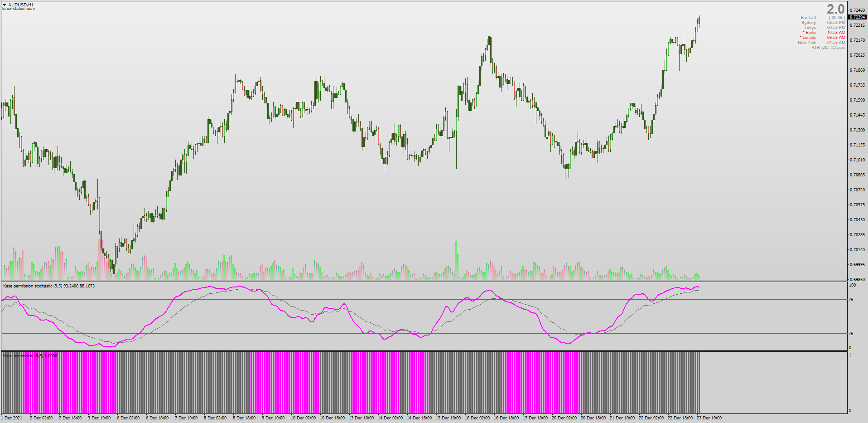Click the 75 level on stochastic scale
The width and height of the screenshot is (868, 423).
click(851, 300)
